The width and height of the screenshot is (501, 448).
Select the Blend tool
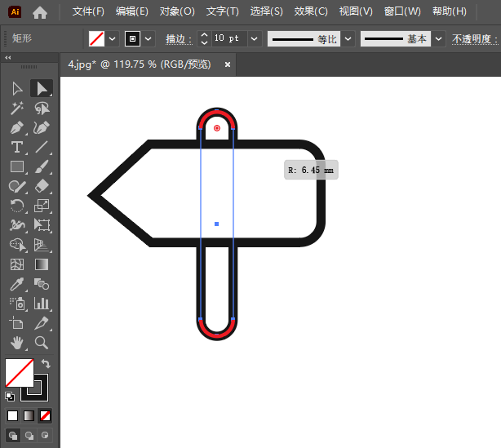point(42,284)
